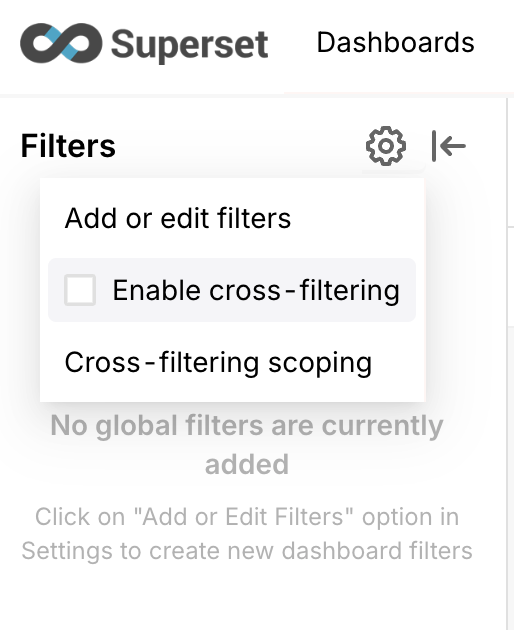Click "No global filters are currently added" message
The width and height of the screenshot is (514, 630).
point(247,445)
